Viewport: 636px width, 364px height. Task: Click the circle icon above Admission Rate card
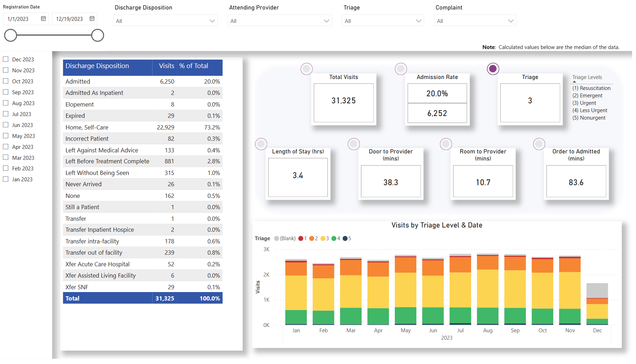[x=400, y=69]
